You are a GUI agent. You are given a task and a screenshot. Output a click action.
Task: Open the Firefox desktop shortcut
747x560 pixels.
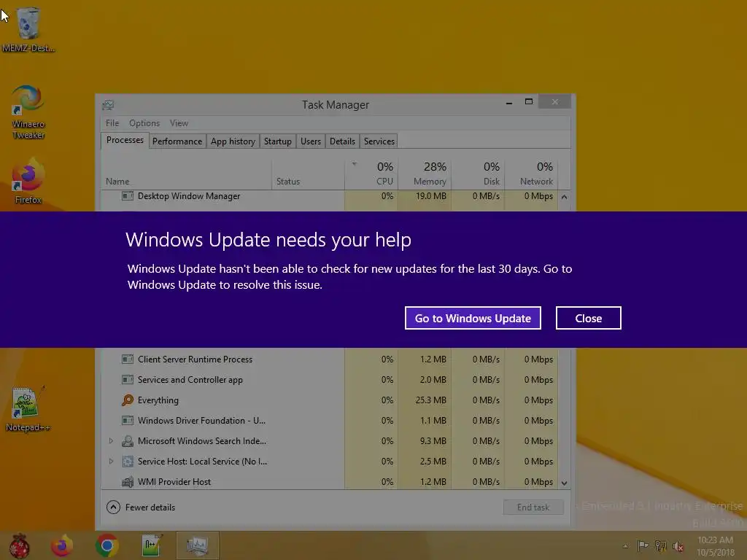point(28,182)
